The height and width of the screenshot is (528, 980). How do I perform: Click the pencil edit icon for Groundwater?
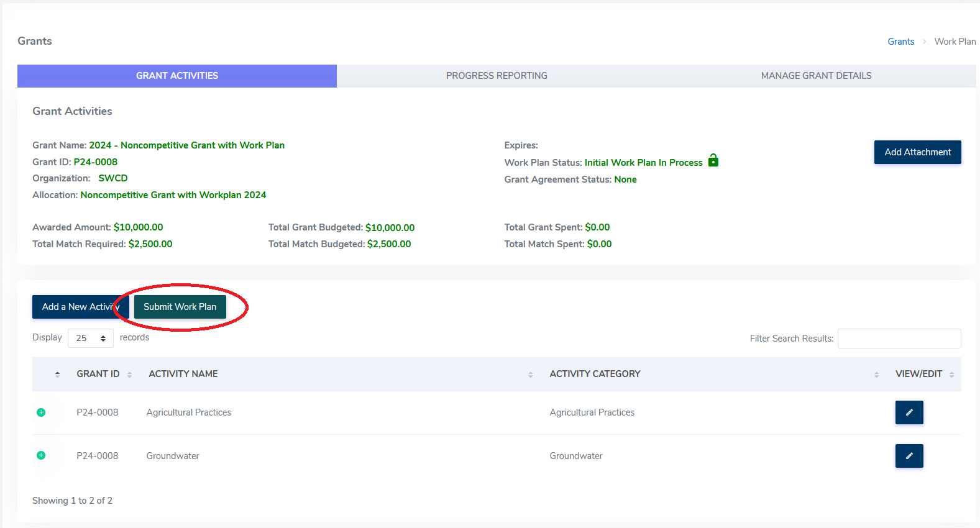[x=909, y=456]
